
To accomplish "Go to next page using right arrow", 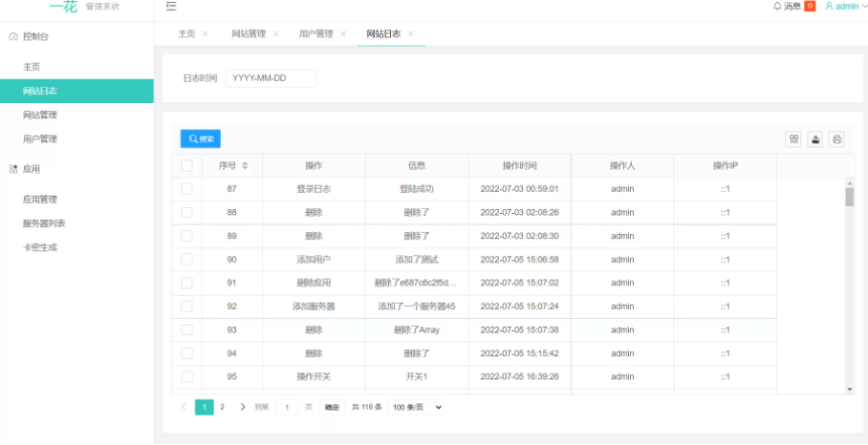I will pyautogui.click(x=243, y=407).
